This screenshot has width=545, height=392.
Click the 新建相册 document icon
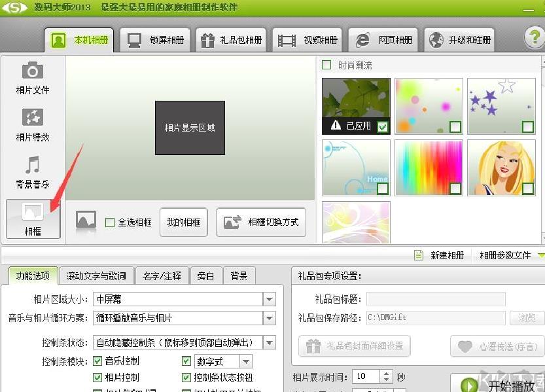coord(419,255)
